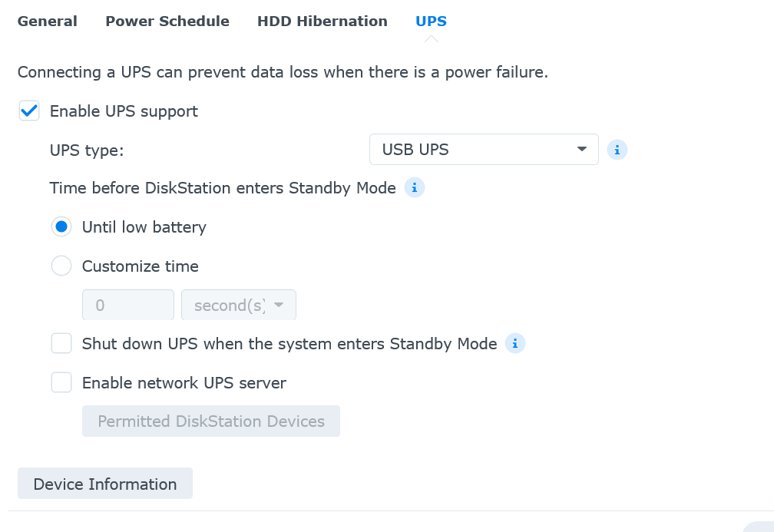The width and height of the screenshot is (774, 532).
Task: Enable Shut down UPS when system enters Standby Mode
Action: tap(61, 343)
